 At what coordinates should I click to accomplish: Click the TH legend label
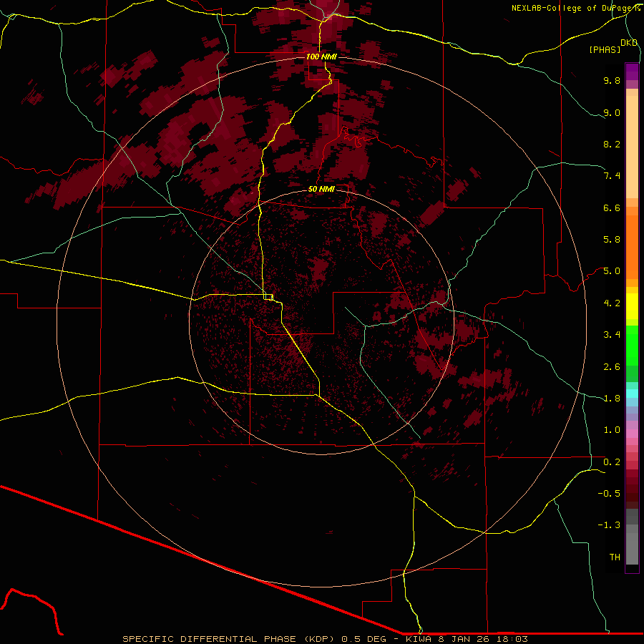[615, 557]
